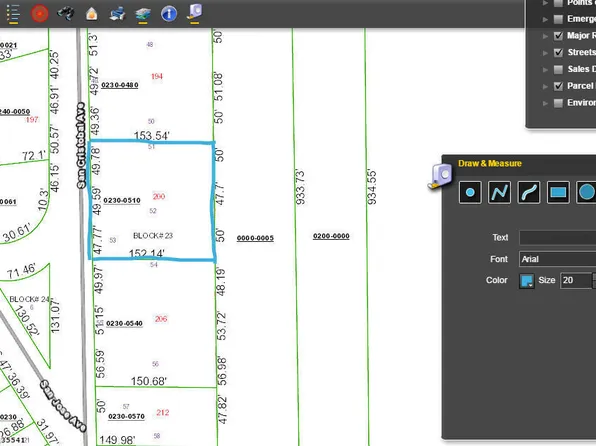The width and height of the screenshot is (596, 446).
Task: Click the BLOCK# 23 label
Action: pyautogui.click(x=153, y=236)
